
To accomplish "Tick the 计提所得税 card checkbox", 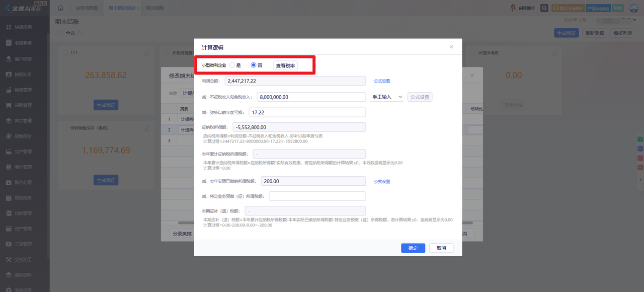I will [x=473, y=53].
